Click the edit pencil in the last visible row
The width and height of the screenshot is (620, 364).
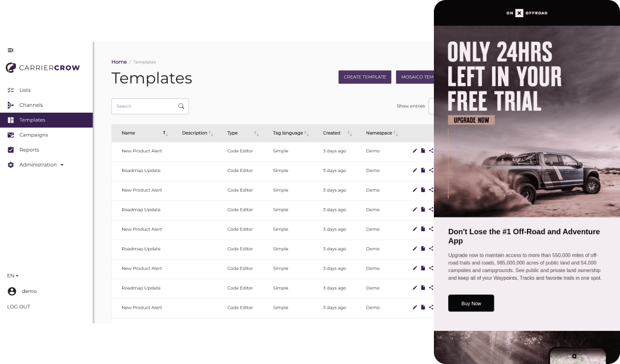pyautogui.click(x=415, y=307)
